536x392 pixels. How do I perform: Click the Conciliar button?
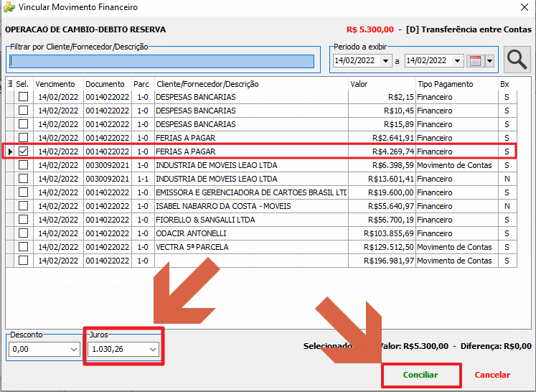pyautogui.click(x=420, y=375)
